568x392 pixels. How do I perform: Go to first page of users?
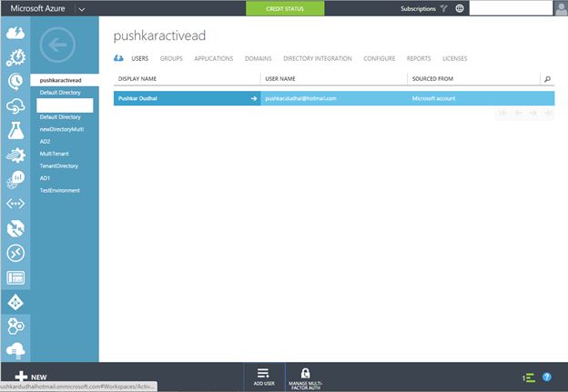coord(502,113)
